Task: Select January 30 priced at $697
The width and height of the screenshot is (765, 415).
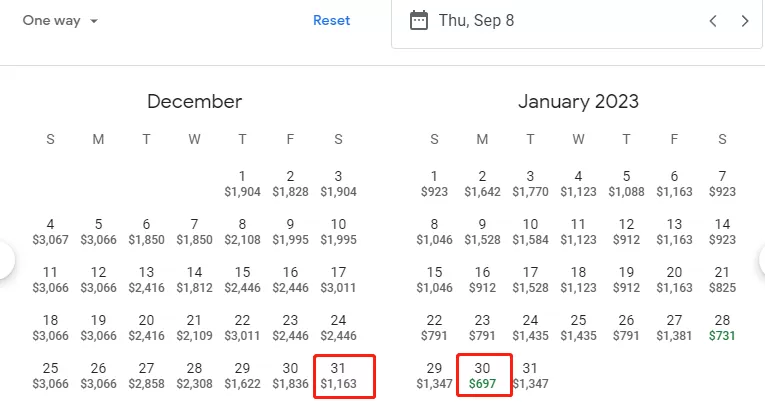Action: [484, 375]
